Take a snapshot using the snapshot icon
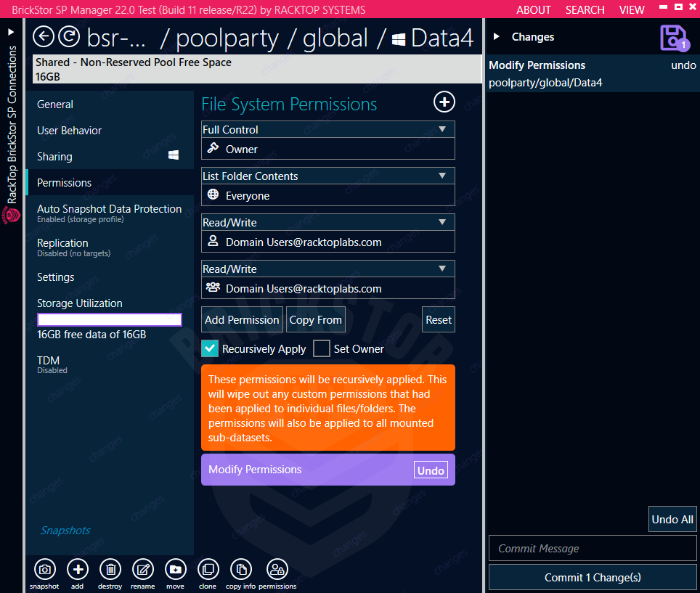The height and width of the screenshot is (593, 700). coord(44,570)
